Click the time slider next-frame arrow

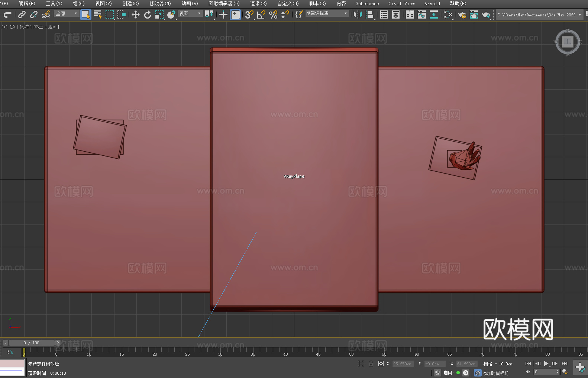coord(58,343)
